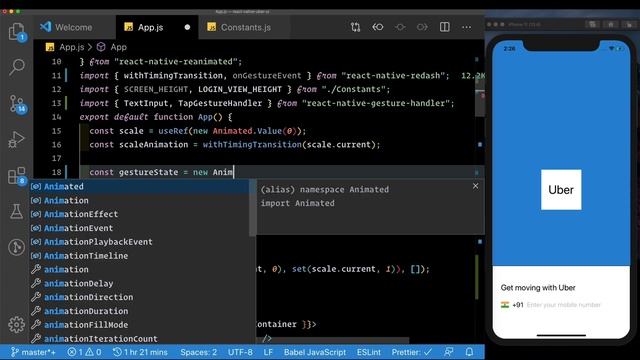Open the editor More Actions ellipsis menu
The width and height of the screenshot is (640, 360).
tap(467, 27)
